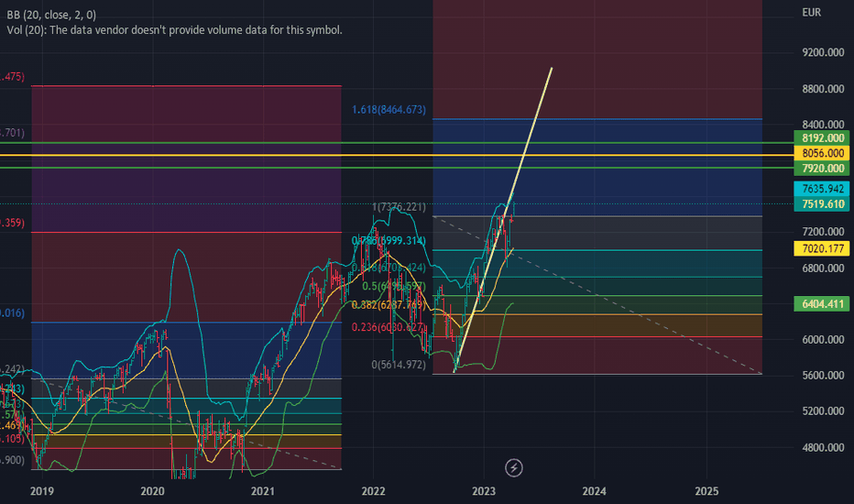This screenshot has height=504, width=854.
Task: Select the 0.236 Fibonacci level label
Action: click(x=388, y=327)
